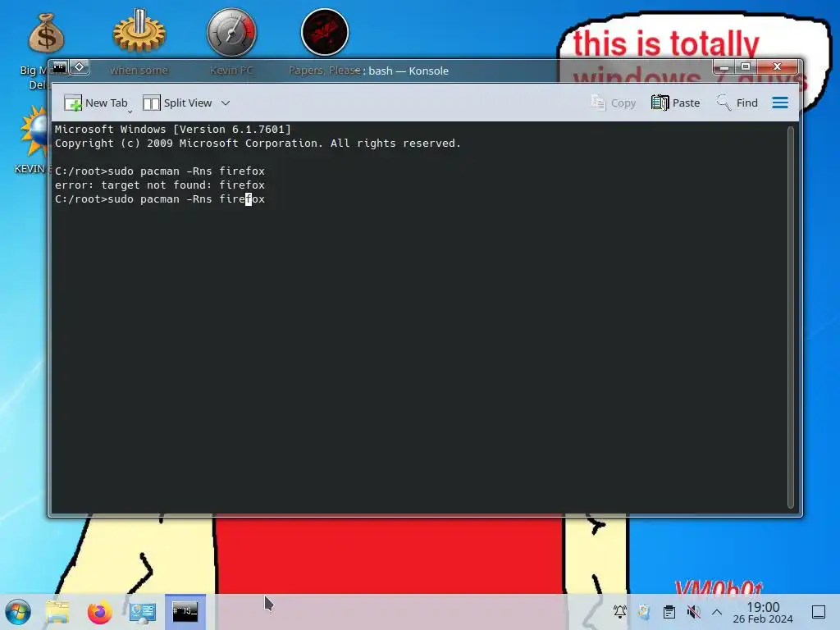840x630 pixels.
Task: Minimize the Konsole window
Action: (x=724, y=67)
